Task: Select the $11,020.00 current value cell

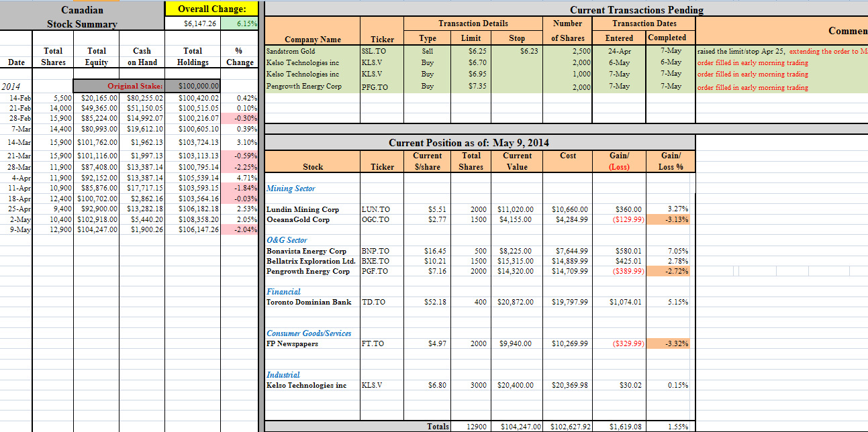Action: 517,210
